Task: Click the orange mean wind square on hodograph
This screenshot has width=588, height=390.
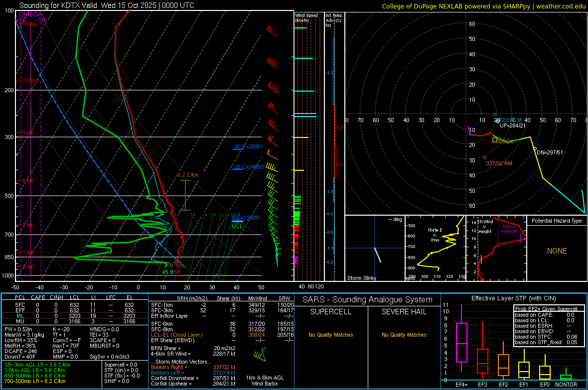Action: (x=495, y=140)
